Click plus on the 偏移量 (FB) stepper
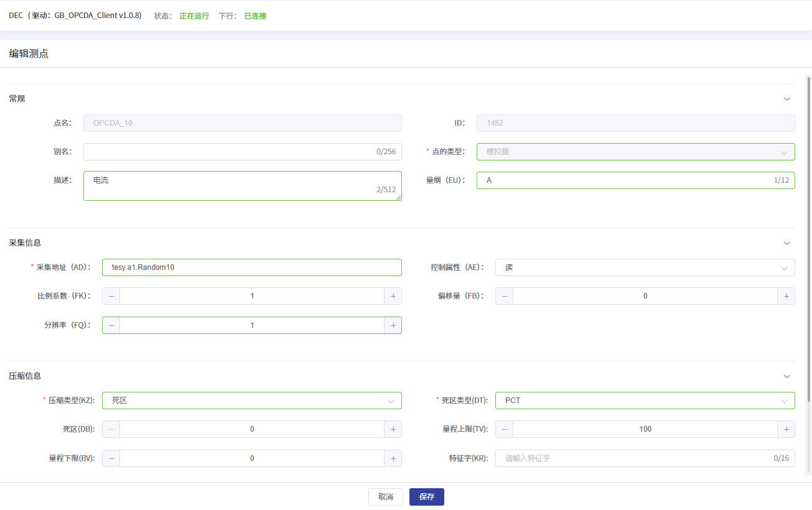 pos(786,296)
